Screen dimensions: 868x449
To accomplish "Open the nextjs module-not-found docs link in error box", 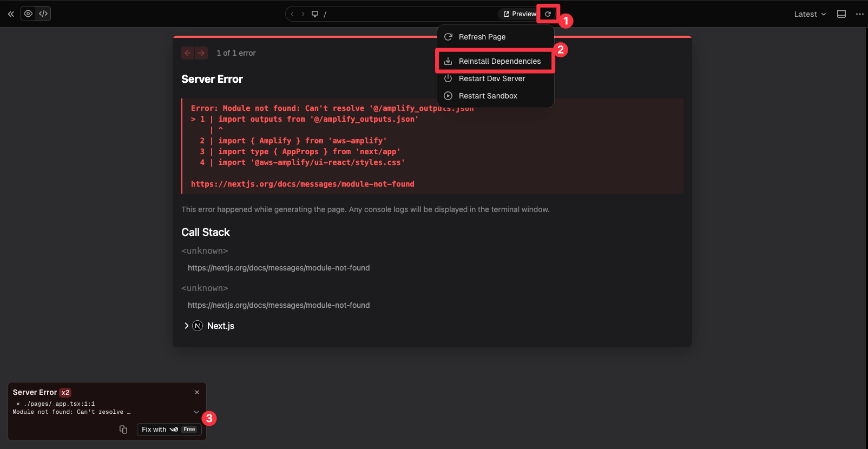I will pyautogui.click(x=303, y=184).
